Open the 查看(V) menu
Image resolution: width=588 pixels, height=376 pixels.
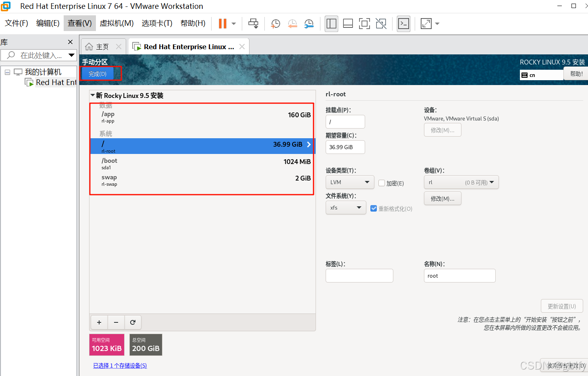point(80,23)
